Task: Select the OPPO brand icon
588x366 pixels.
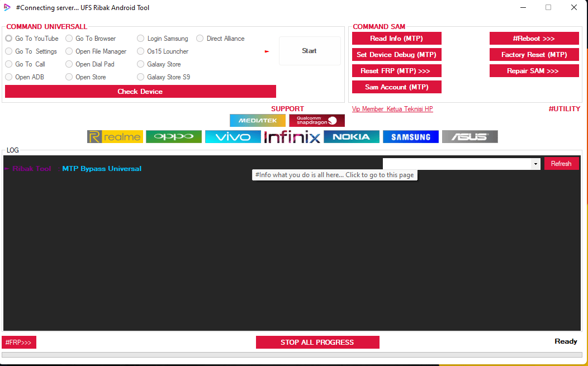Action: tap(173, 137)
